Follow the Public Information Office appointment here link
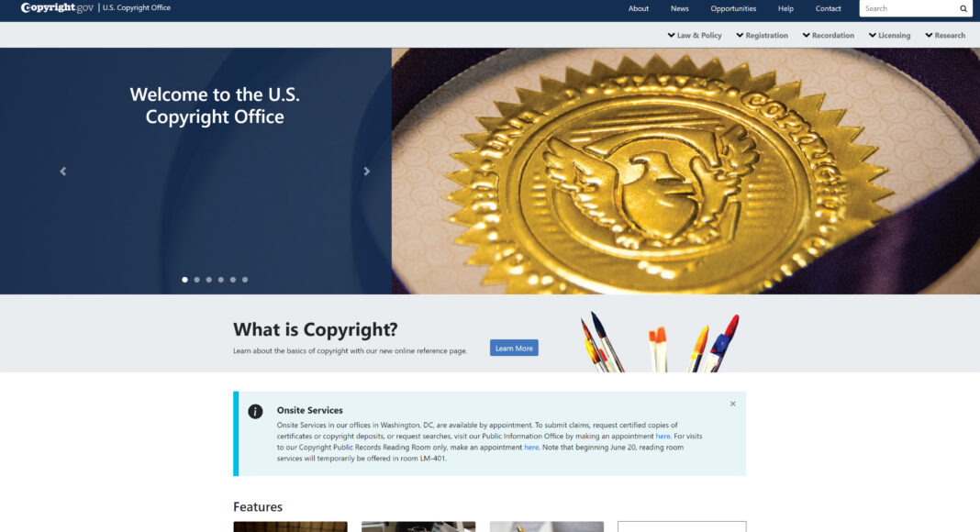 pyautogui.click(x=662, y=436)
